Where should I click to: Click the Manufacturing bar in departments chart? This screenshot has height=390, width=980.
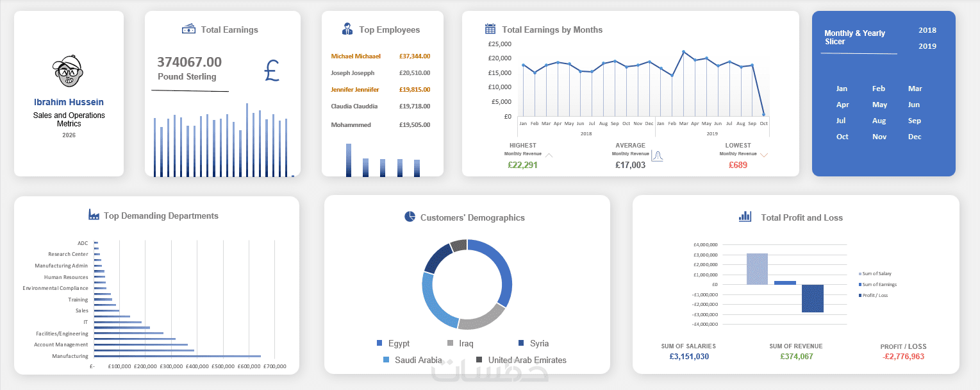(x=178, y=356)
